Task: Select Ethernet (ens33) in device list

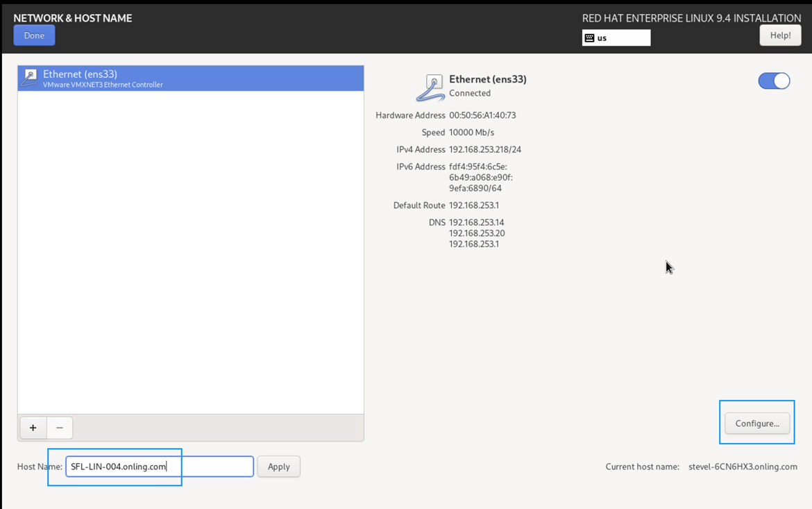Action: (x=191, y=78)
